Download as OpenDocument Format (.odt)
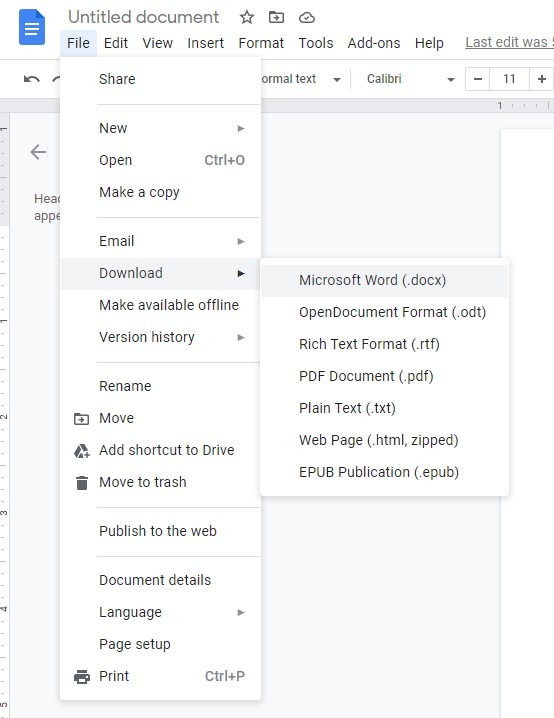 click(x=385, y=312)
